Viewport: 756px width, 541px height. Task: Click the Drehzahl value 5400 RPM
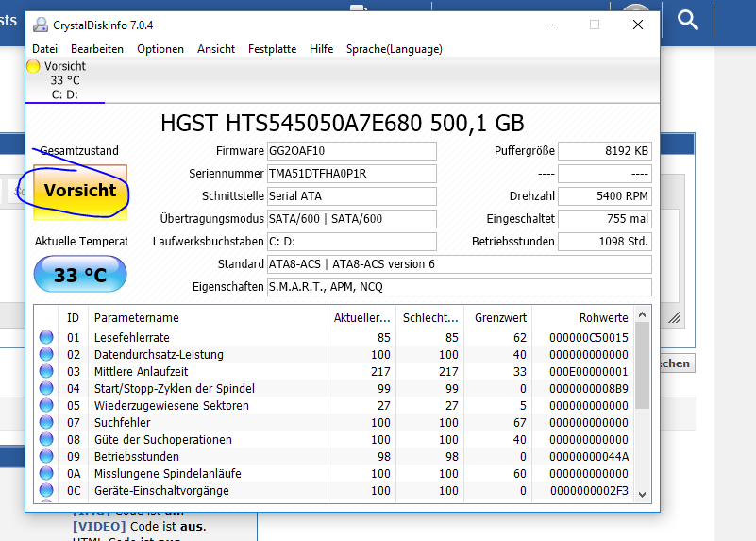[x=605, y=196]
